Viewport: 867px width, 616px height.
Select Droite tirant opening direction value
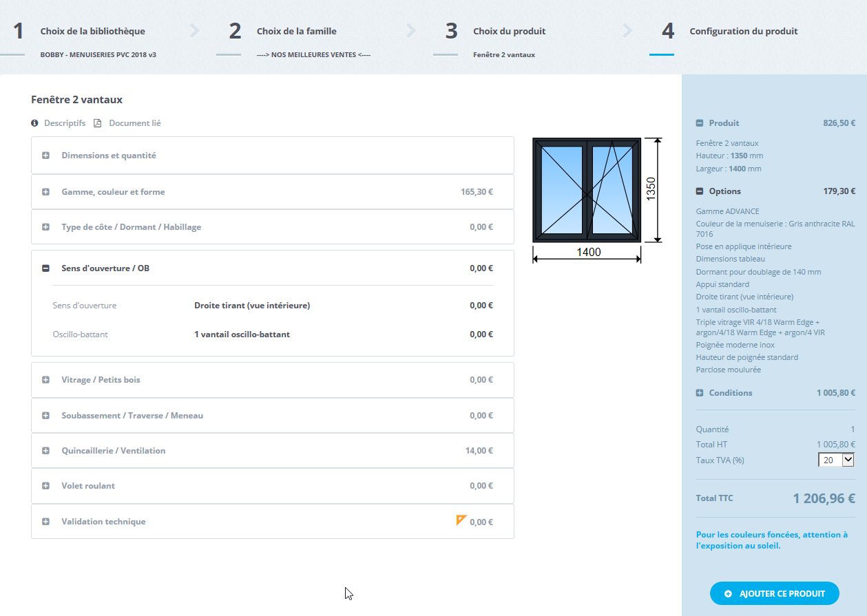click(252, 306)
